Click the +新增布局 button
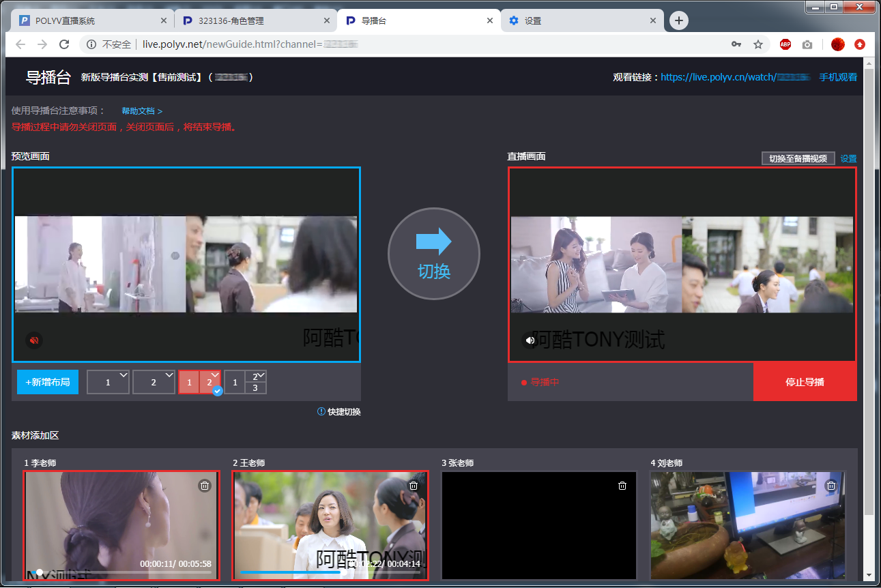The width and height of the screenshot is (881, 588). tap(48, 382)
